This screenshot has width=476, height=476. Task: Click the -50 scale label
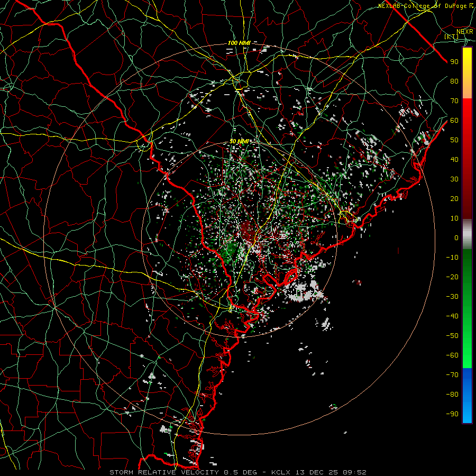pos(452,336)
